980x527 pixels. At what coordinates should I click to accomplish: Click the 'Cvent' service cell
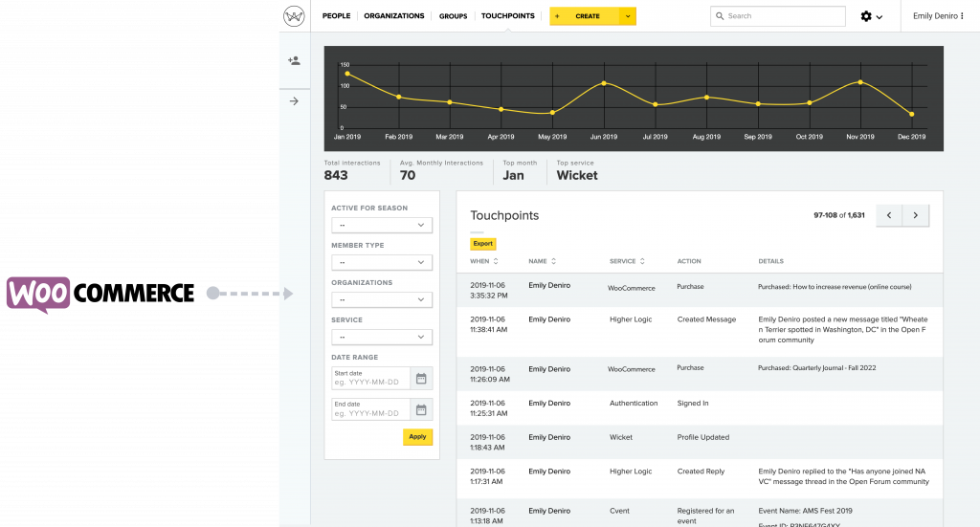point(619,511)
